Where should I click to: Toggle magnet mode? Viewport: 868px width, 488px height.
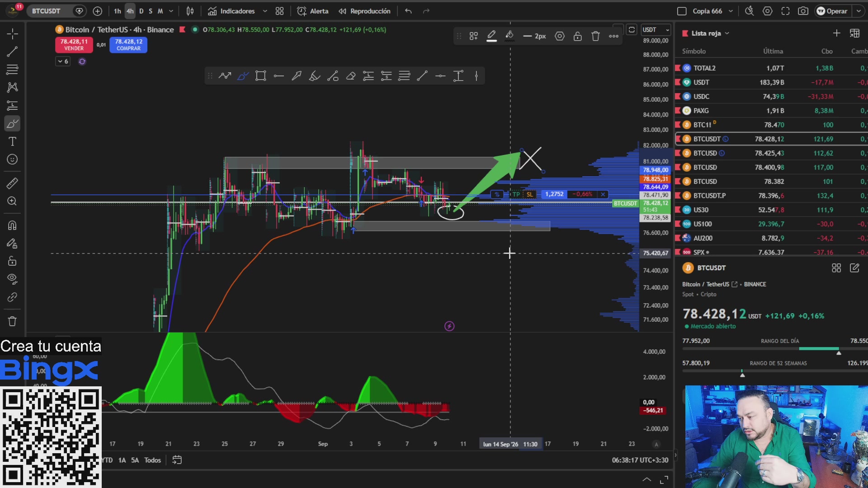click(12, 225)
